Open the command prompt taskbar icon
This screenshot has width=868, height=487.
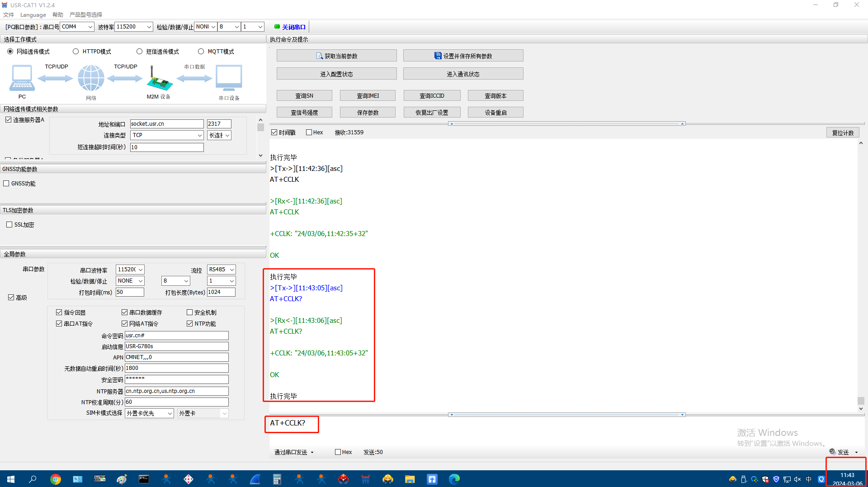coord(144,479)
